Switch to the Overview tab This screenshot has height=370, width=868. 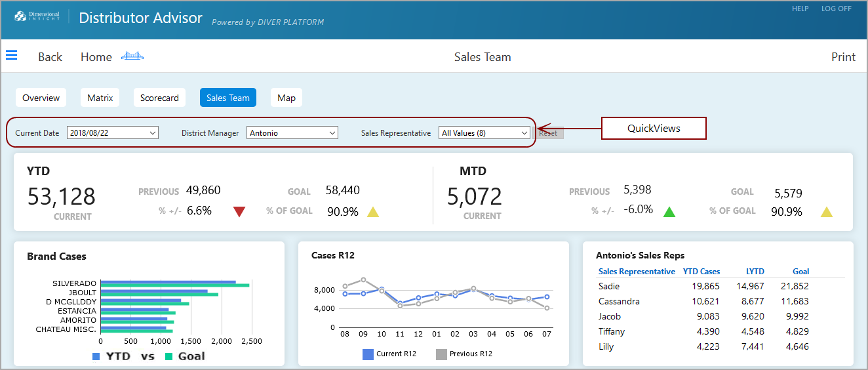pos(41,98)
